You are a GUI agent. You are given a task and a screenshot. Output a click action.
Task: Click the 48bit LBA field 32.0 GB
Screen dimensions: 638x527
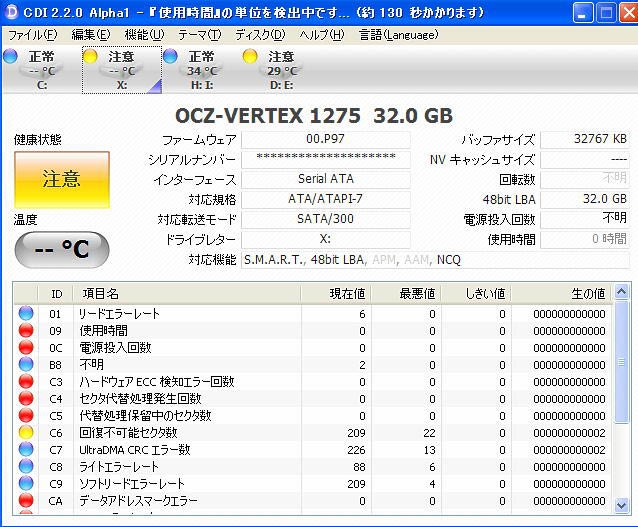tap(585, 199)
